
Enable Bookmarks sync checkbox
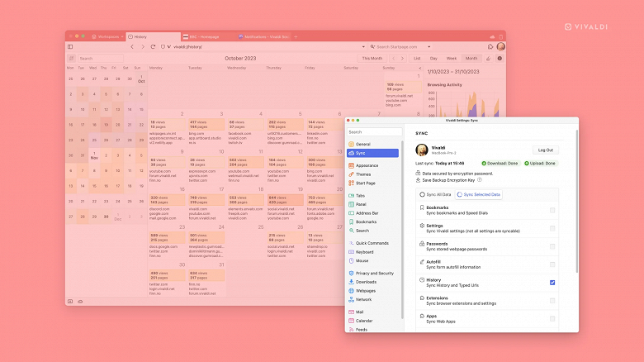(552, 210)
